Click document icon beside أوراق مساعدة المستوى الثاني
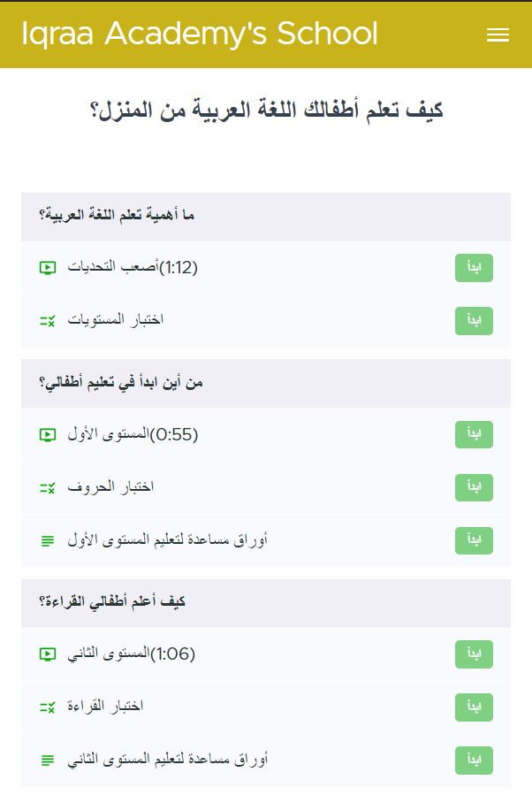532x795 pixels. pos(48,761)
